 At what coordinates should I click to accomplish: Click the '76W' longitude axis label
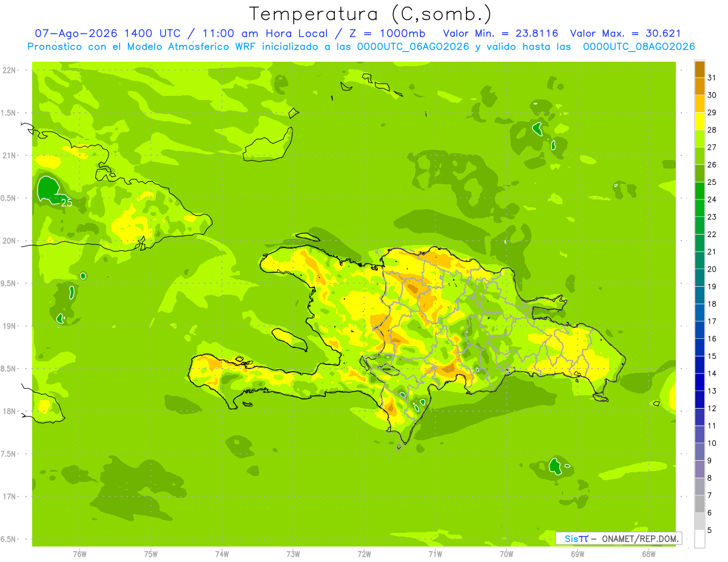tap(79, 555)
